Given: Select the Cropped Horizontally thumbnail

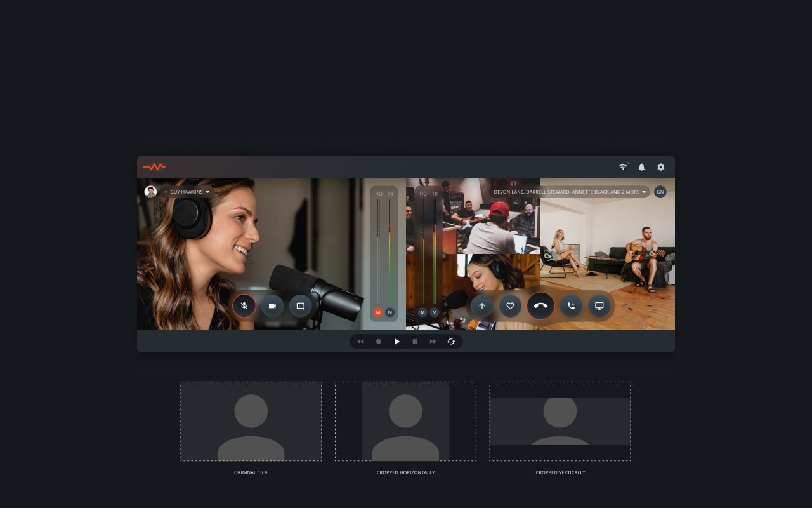Looking at the screenshot, I should 405,421.
